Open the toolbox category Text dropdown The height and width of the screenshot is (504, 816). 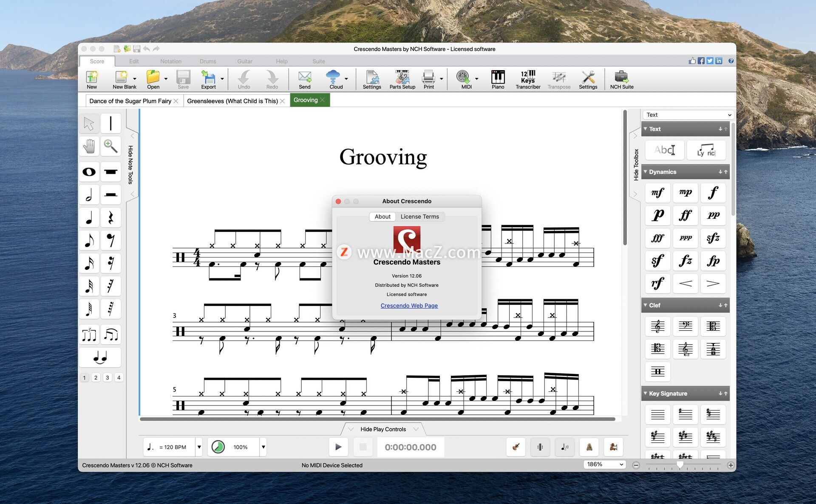pyautogui.click(x=688, y=115)
